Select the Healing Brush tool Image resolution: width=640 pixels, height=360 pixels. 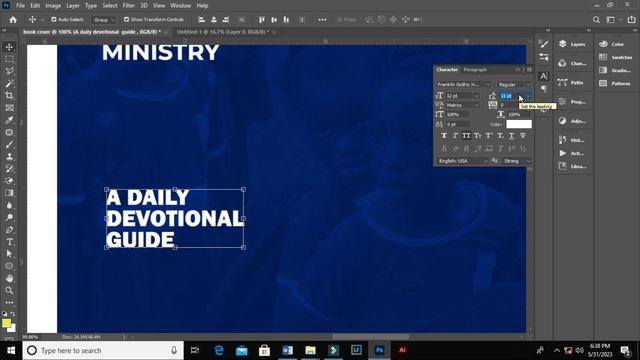tap(9, 133)
